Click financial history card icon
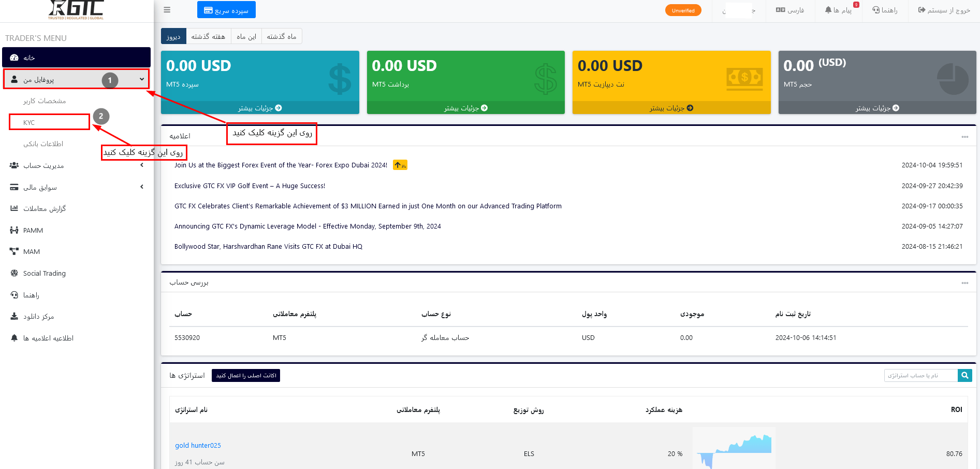 point(14,187)
